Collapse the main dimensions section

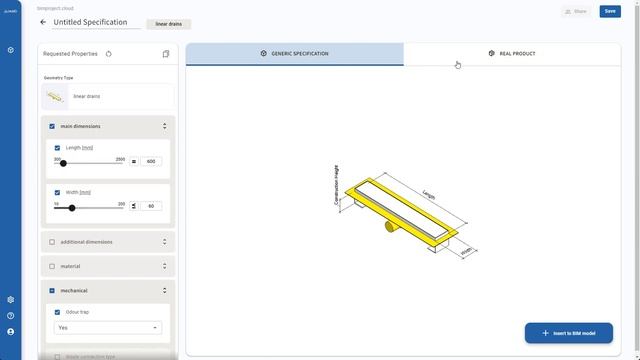tap(164, 126)
